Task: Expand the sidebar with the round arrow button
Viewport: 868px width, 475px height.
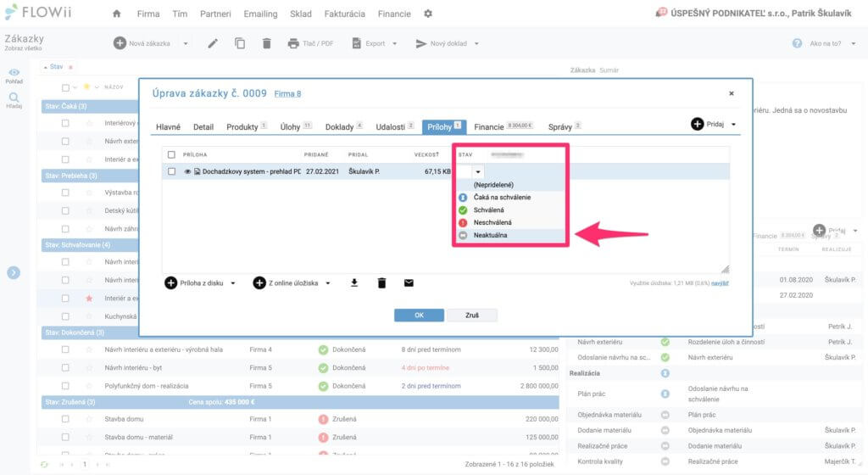Action: 14,272
